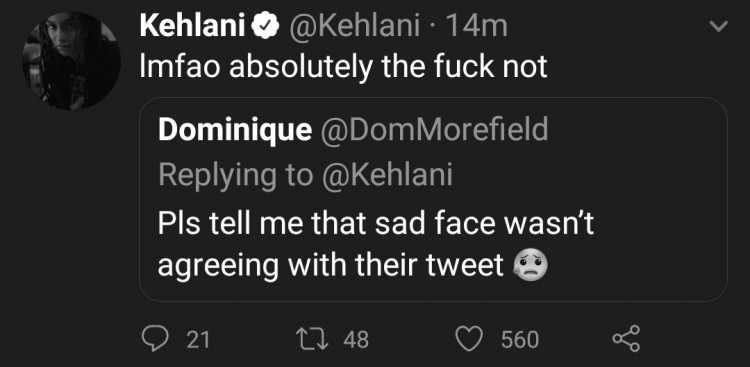Click the retweet count 48
This screenshot has height=367, width=750.
[x=356, y=340]
